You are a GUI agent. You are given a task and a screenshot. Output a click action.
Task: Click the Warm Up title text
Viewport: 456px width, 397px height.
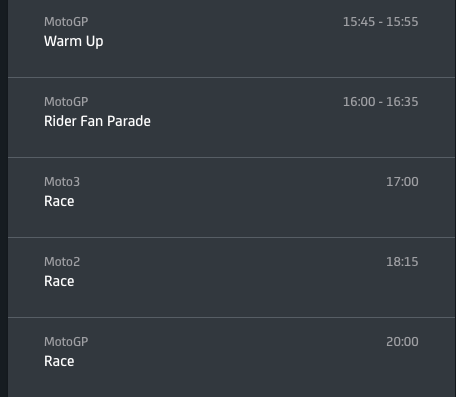click(x=74, y=42)
